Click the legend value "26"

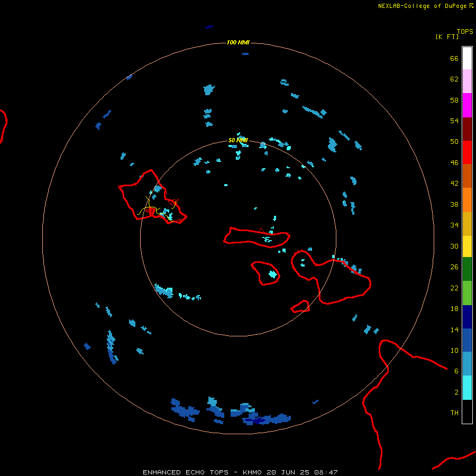(454, 267)
